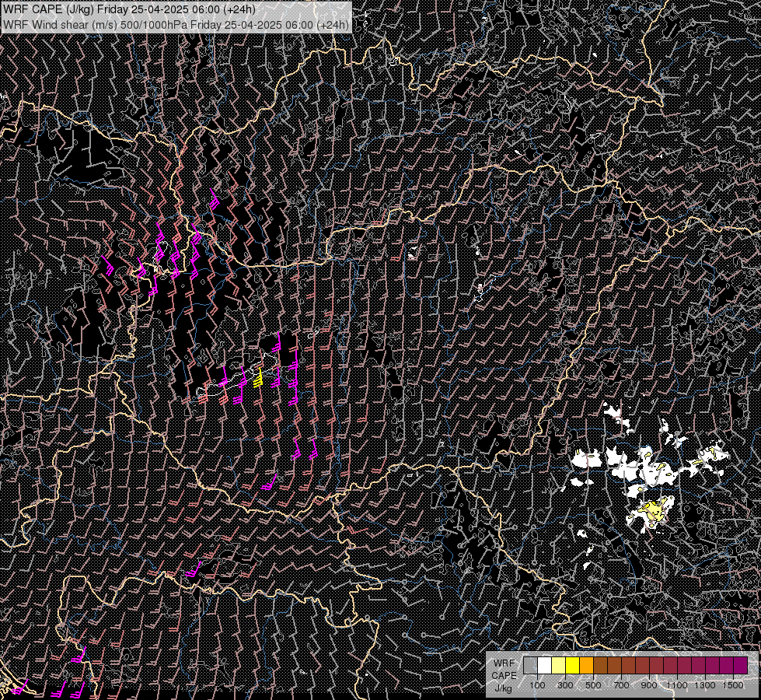Viewport: 761px width, 700px height.
Task: Click the 100 legend value
Action: point(537,685)
